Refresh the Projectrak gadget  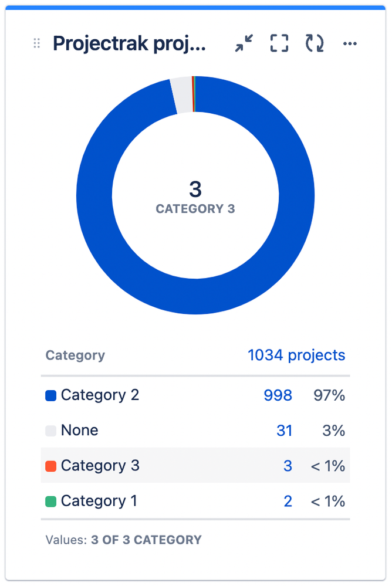click(313, 43)
